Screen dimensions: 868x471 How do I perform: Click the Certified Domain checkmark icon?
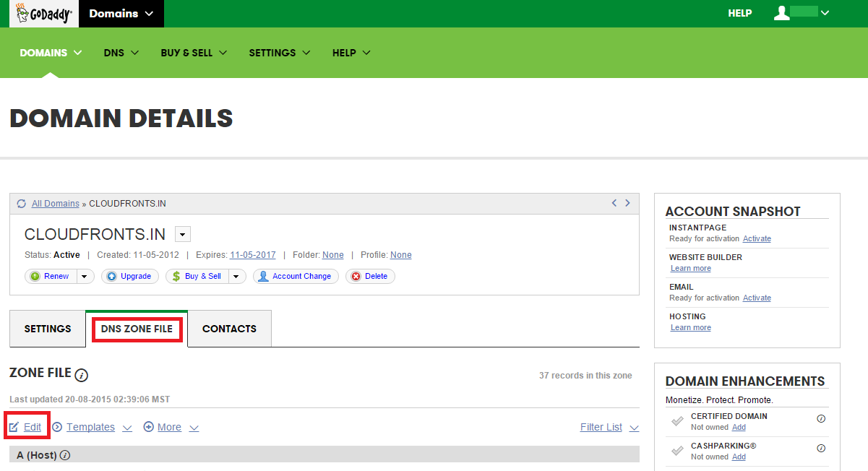pyautogui.click(x=677, y=421)
